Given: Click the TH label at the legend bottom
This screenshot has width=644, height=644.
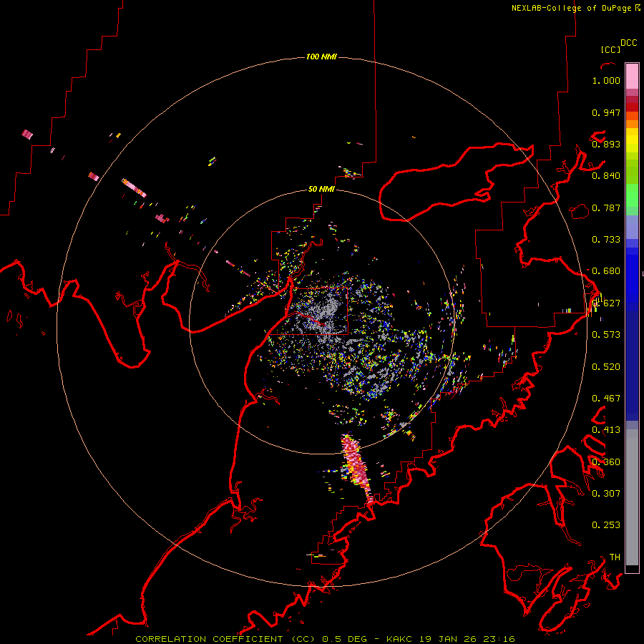Looking at the screenshot, I should click(x=615, y=557).
